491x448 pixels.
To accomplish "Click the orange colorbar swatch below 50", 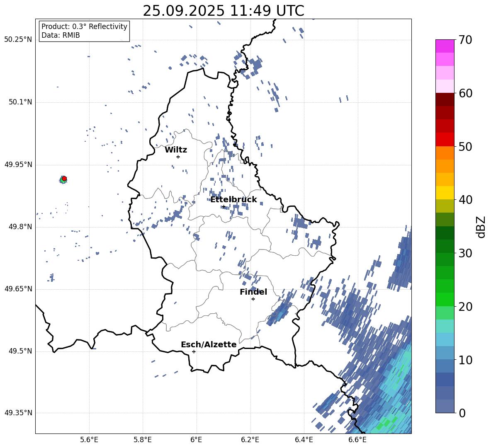I will pos(445,153).
